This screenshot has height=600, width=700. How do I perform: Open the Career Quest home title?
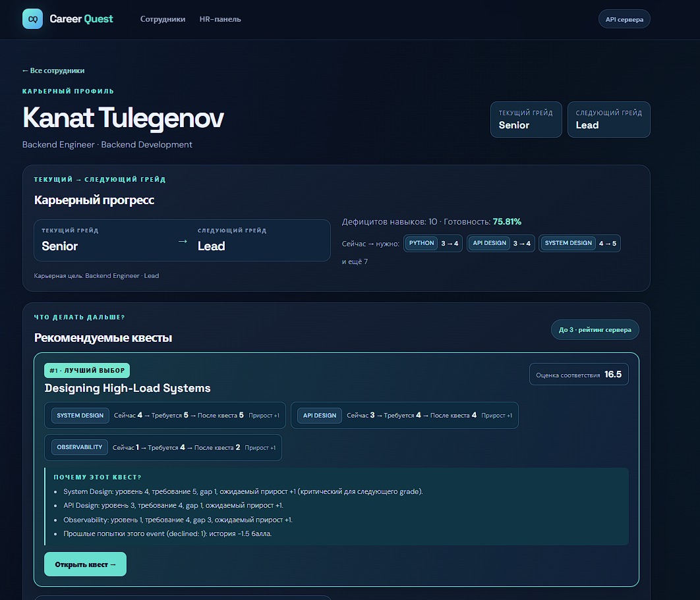tap(81, 18)
